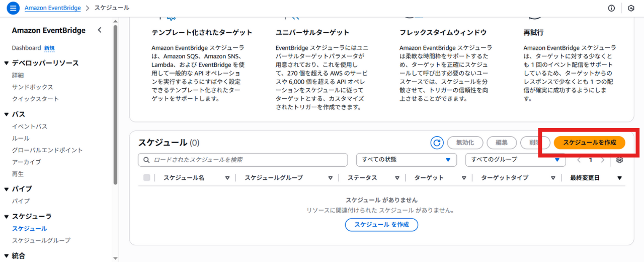The height and width of the screenshot is (262, 644).
Task: Open クイックスタート in sidebar
Action: [35, 99]
